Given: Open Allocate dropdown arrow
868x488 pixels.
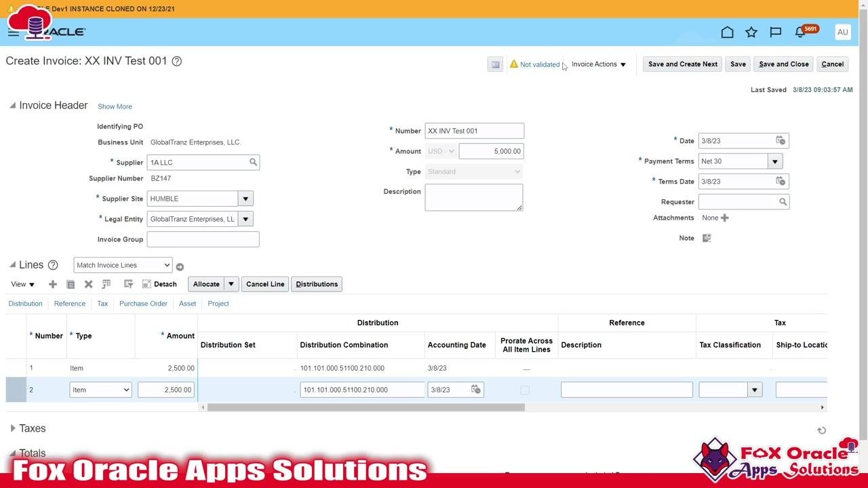Looking at the screenshot, I should (231, 284).
